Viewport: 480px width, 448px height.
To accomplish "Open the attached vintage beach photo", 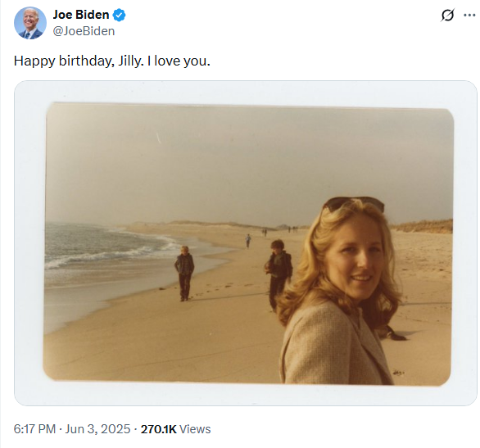I will [246, 243].
